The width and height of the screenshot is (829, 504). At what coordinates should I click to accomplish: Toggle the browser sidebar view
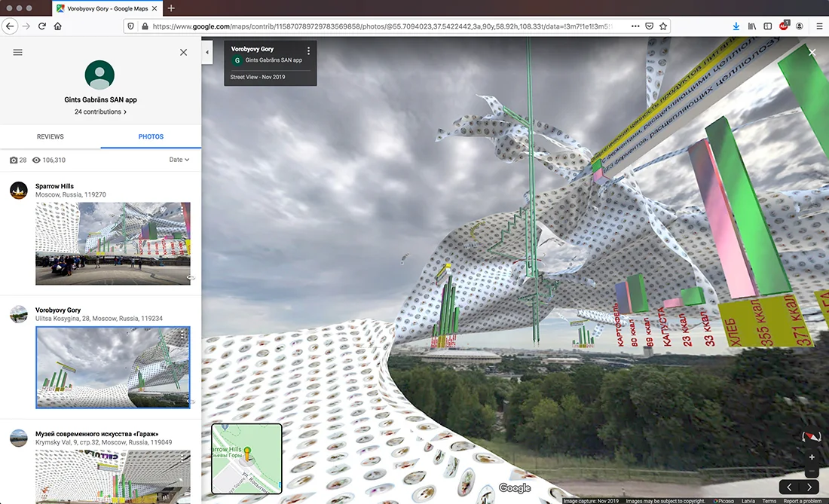[768, 26]
